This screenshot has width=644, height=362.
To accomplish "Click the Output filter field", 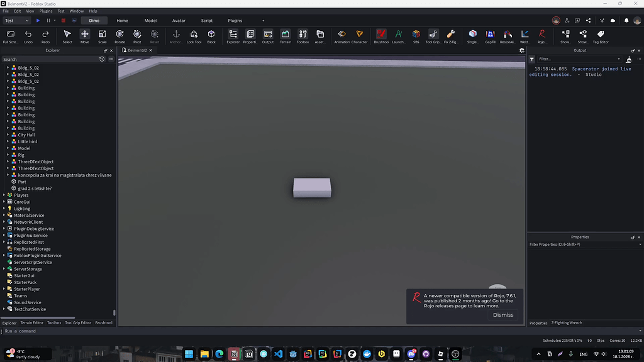I will click(579, 59).
